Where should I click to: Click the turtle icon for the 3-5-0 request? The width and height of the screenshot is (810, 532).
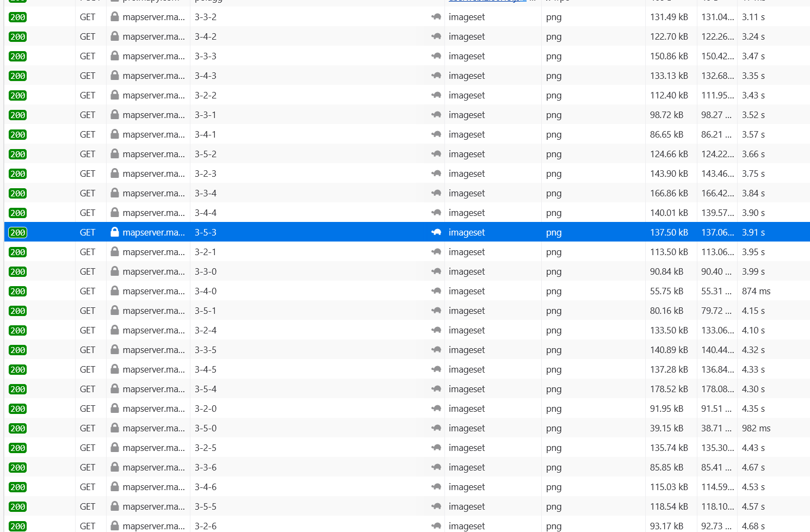pos(436,428)
